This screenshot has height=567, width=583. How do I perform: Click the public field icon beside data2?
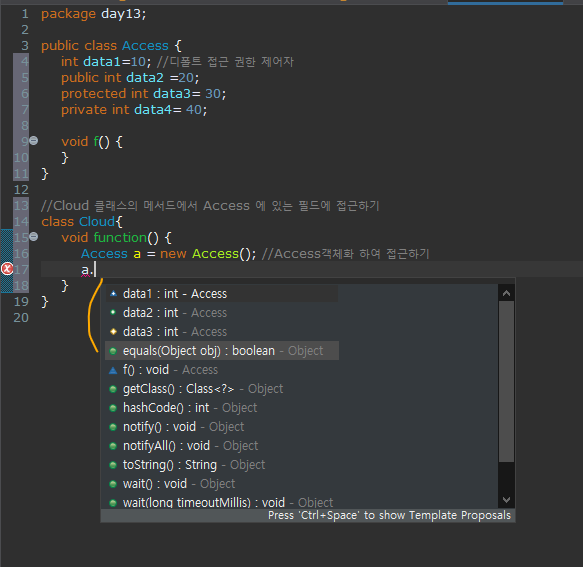point(113,312)
